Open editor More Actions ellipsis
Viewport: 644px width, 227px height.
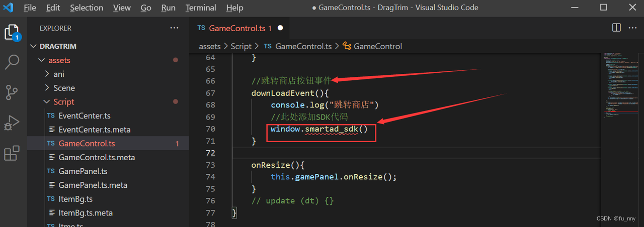[632, 28]
